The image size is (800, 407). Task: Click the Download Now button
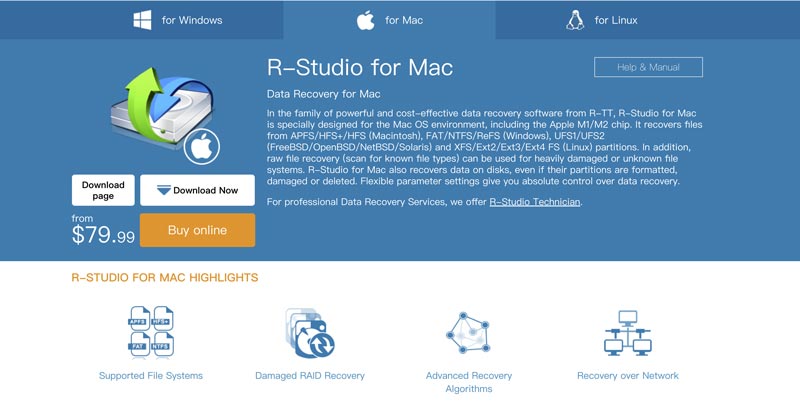pos(197,190)
